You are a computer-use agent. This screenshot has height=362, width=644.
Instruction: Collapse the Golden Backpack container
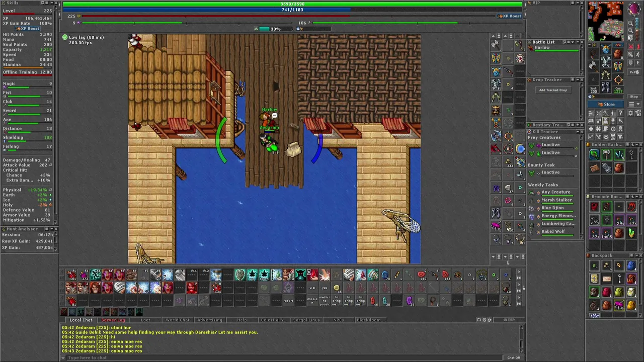pos(637,144)
